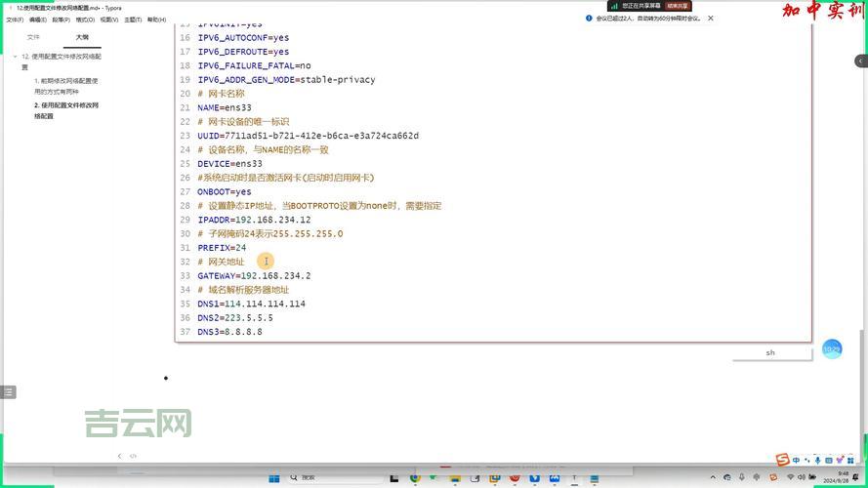Open the 格式(O) menu

86,20
